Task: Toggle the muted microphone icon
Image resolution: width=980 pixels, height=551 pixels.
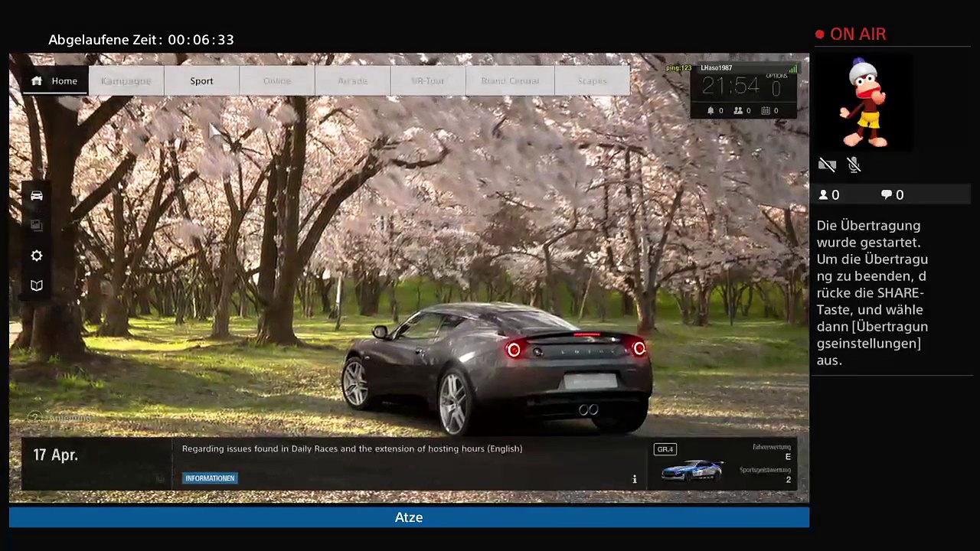Action: pos(854,165)
